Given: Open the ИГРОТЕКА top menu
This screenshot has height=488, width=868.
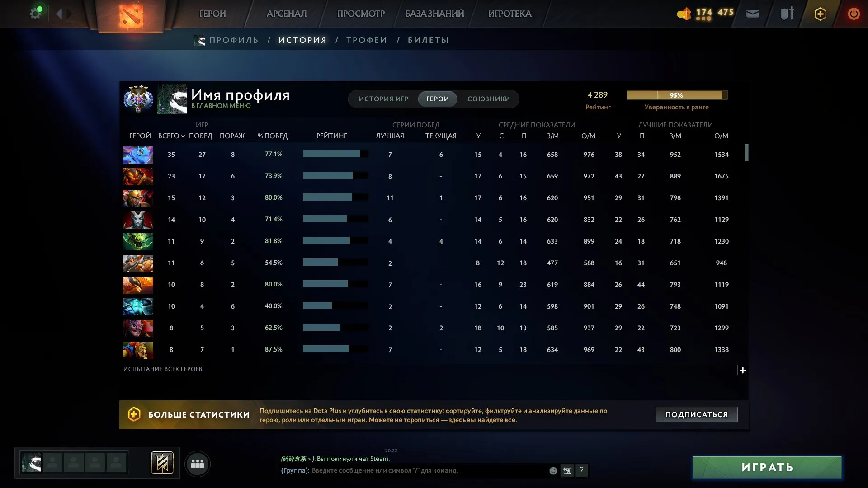Looking at the screenshot, I should (x=509, y=14).
